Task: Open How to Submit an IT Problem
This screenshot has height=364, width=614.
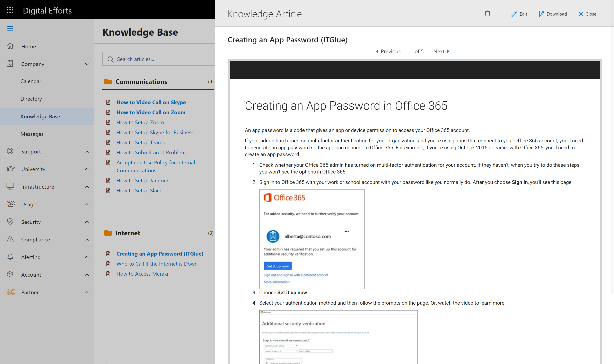Action: click(151, 152)
